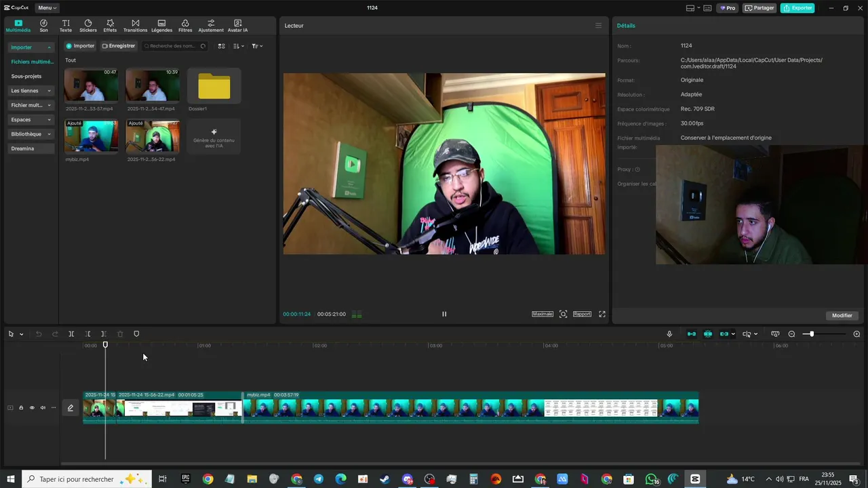This screenshot has width=868, height=488.
Task: Start voiceover recording with microphone icon
Action: (669, 334)
